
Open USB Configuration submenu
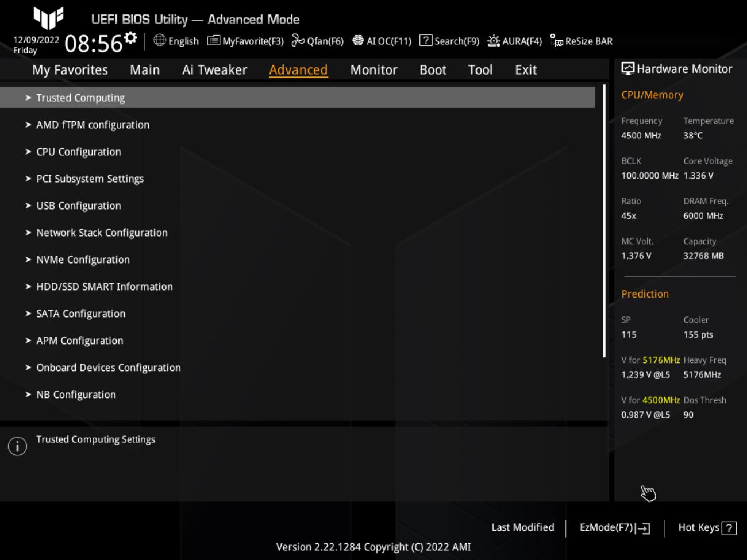tap(79, 206)
